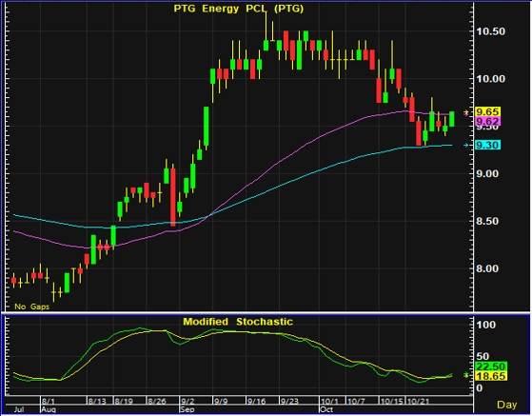Viewport: 532px width, 416px height.
Task: Click the 9/9 date marker
Action: coord(221,402)
